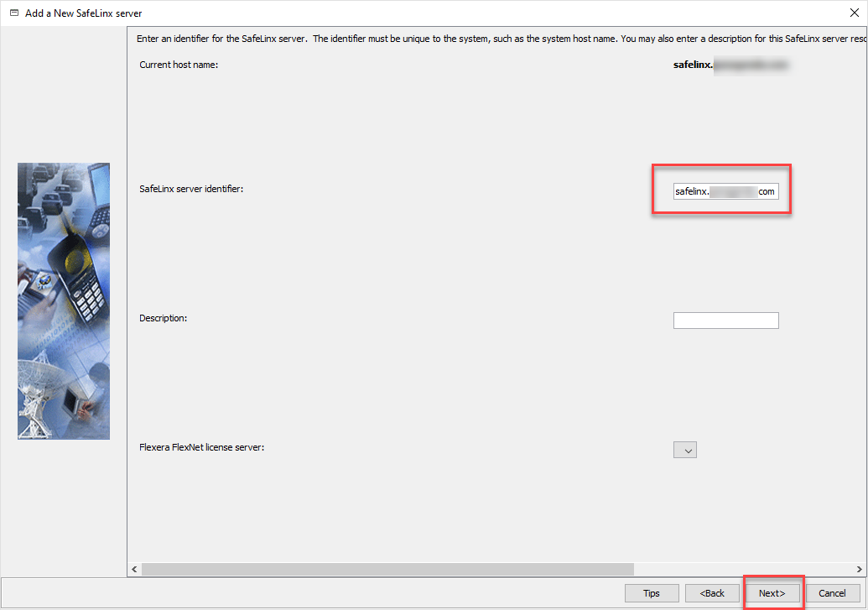Click the mobile devices wizard image

click(64, 300)
